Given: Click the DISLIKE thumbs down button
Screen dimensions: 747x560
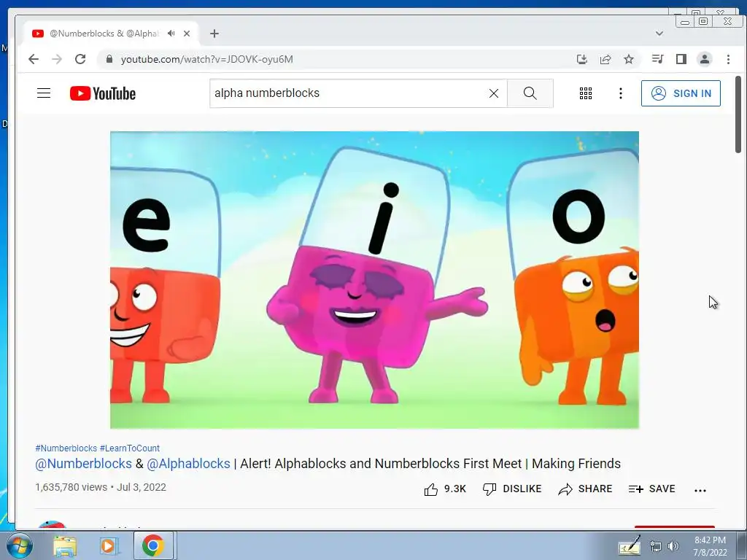Looking at the screenshot, I should pos(512,489).
